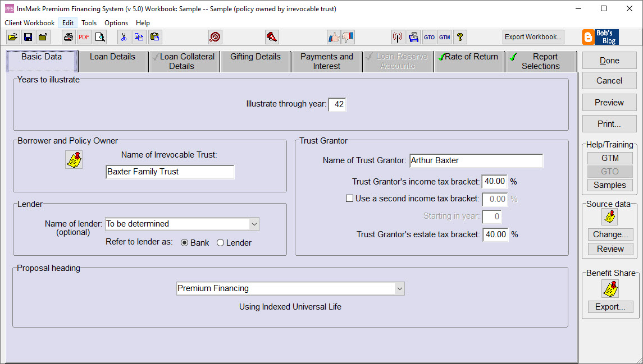The image size is (643, 364).
Task: Export the illustration to PDF
Action: pyautogui.click(x=84, y=36)
